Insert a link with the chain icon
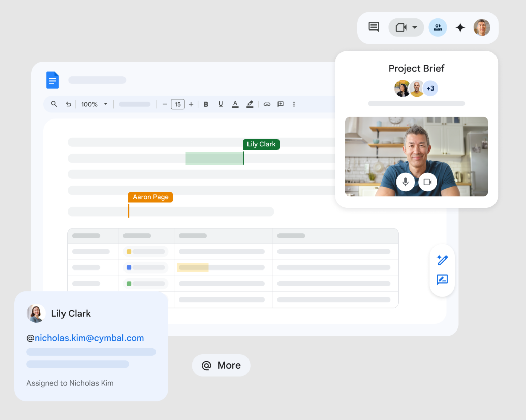 [x=267, y=104]
